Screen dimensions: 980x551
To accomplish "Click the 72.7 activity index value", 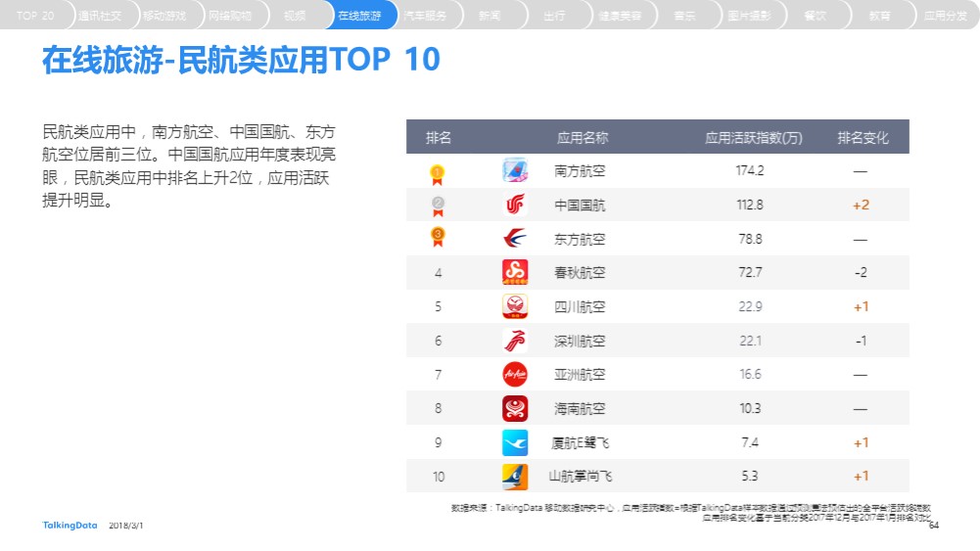I will tap(750, 272).
